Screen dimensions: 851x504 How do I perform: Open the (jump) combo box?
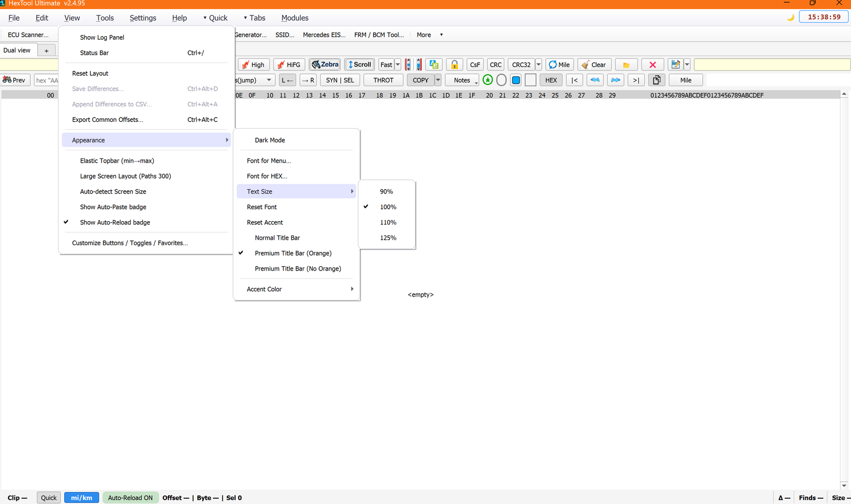(x=255, y=80)
